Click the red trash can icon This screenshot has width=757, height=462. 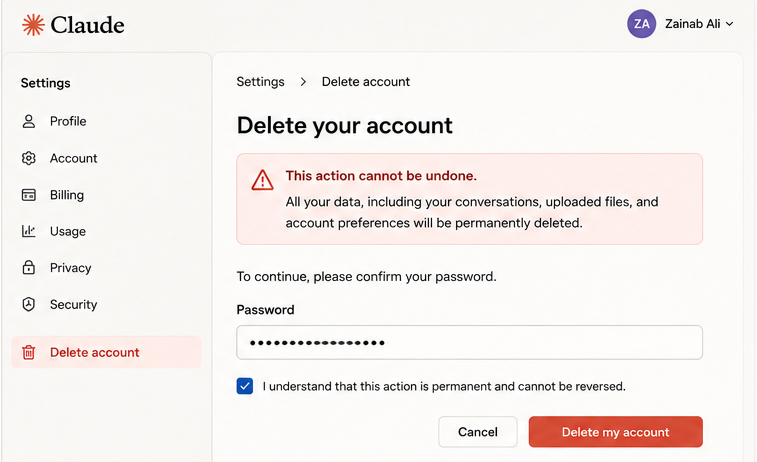click(28, 352)
